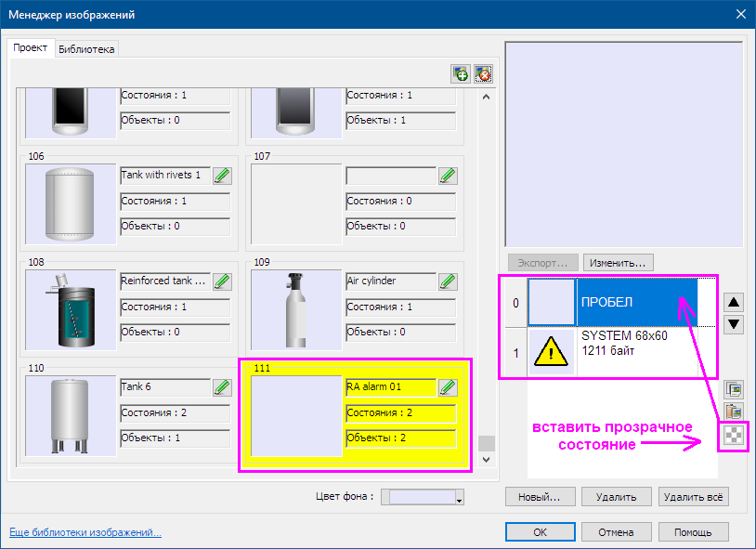
Task: Switch to the Библиотека tab
Action: pyautogui.click(x=86, y=49)
